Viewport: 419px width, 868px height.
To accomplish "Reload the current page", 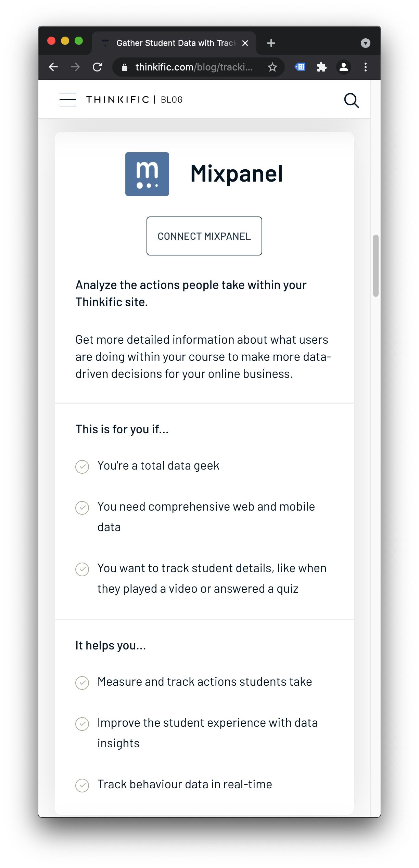I will pos(98,67).
